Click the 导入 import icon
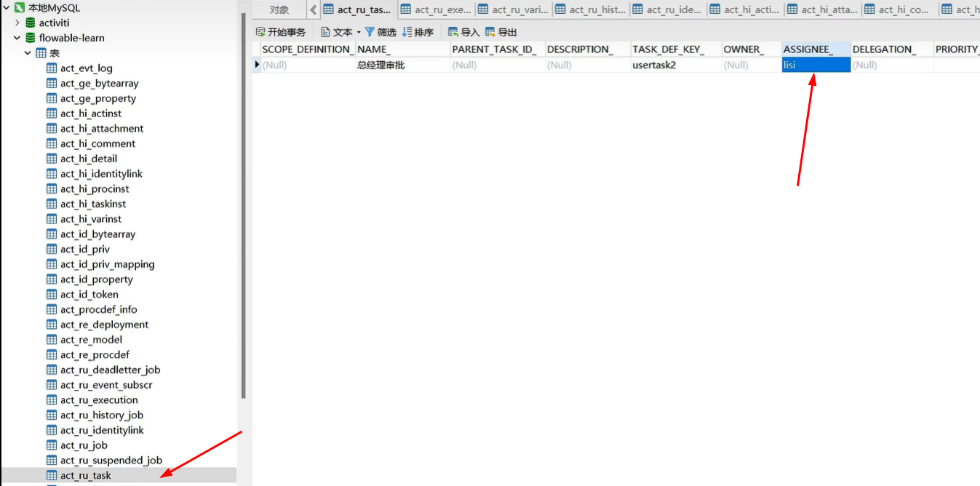The height and width of the screenshot is (486, 980). click(x=453, y=32)
